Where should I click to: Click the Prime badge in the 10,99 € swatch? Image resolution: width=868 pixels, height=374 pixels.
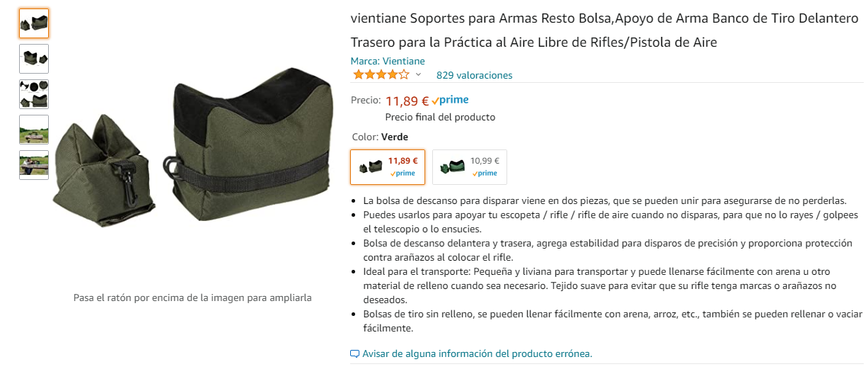(485, 174)
